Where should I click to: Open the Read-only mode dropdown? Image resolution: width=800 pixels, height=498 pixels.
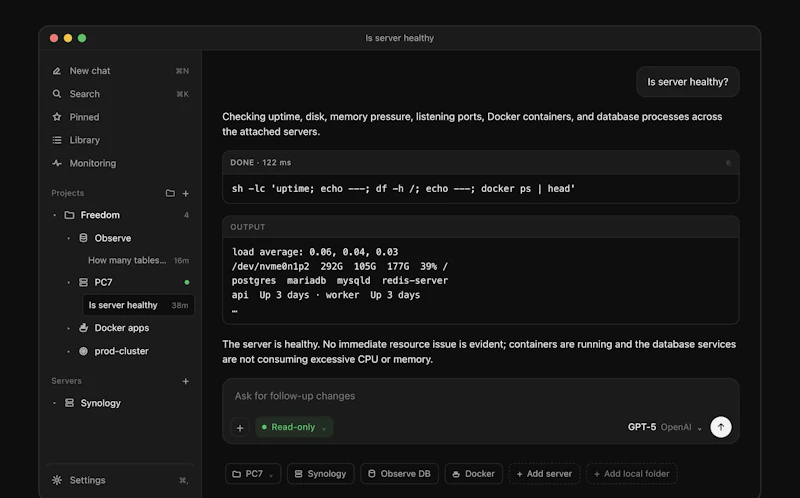(x=294, y=427)
